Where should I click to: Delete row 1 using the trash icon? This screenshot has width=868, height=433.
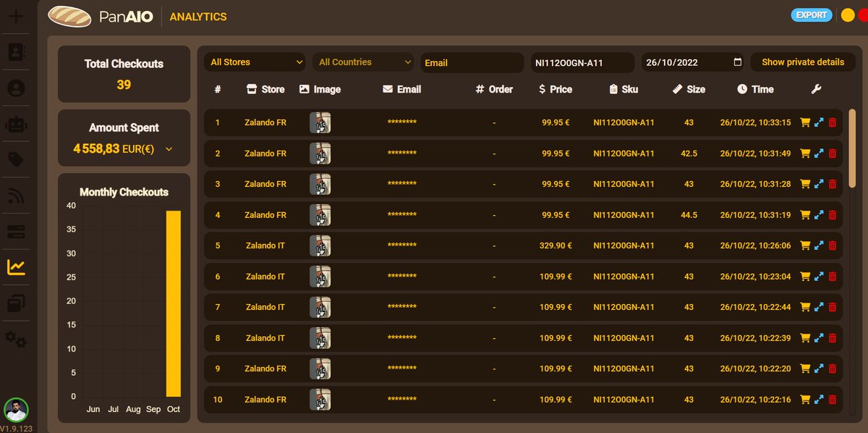tap(833, 122)
